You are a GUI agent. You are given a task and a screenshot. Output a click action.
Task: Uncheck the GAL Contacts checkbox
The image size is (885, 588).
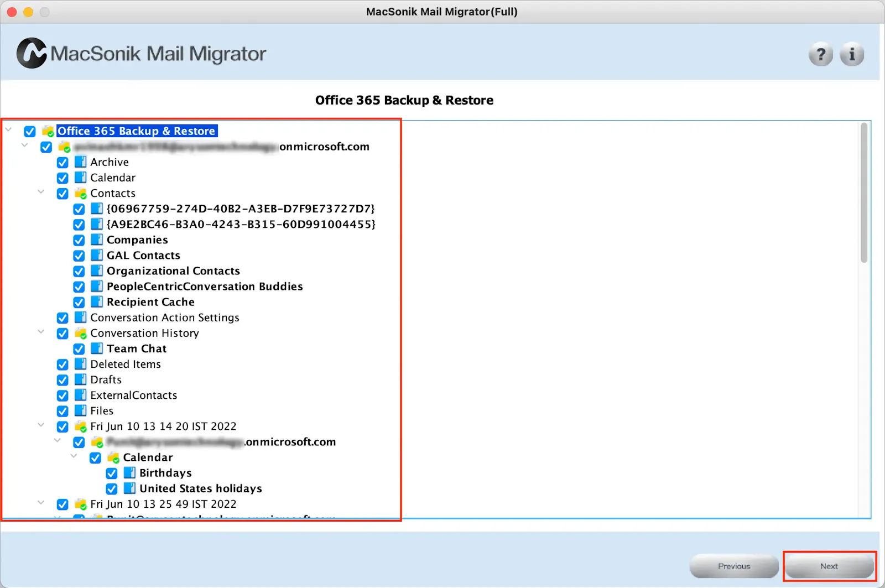tap(79, 256)
